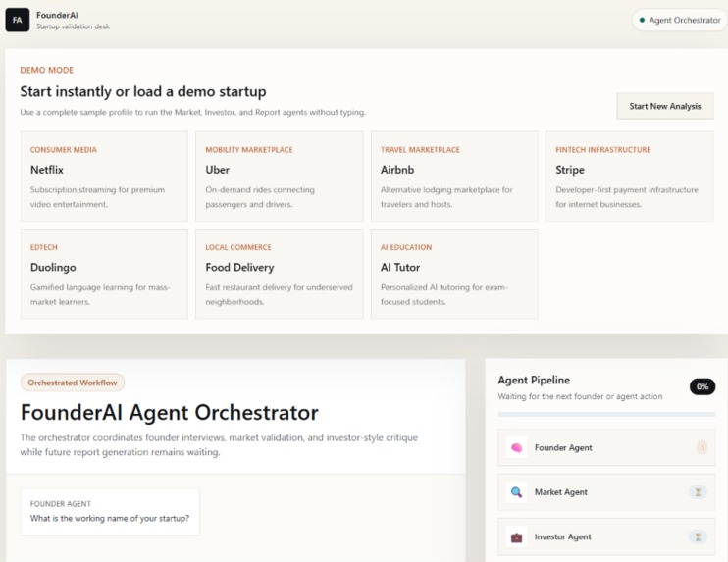728x562 pixels.
Task: Click 'What is the working name of your startup?'
Action: pos(110,519)
